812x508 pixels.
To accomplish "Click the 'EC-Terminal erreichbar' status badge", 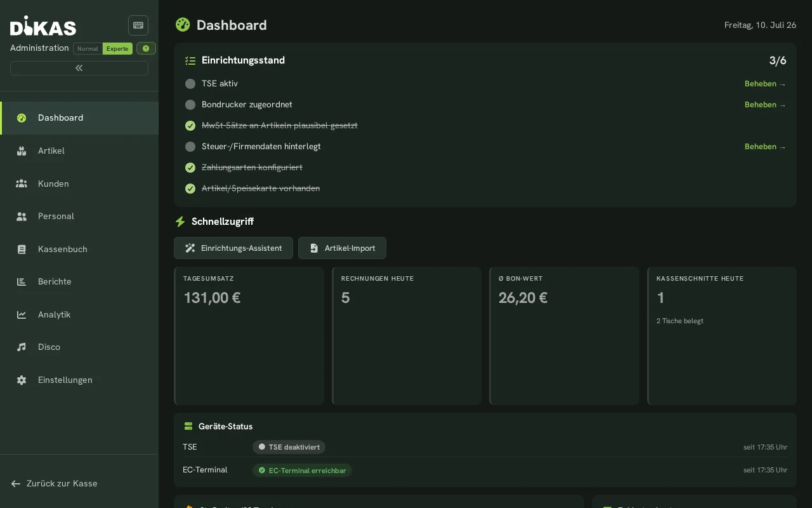I will 302,471.
